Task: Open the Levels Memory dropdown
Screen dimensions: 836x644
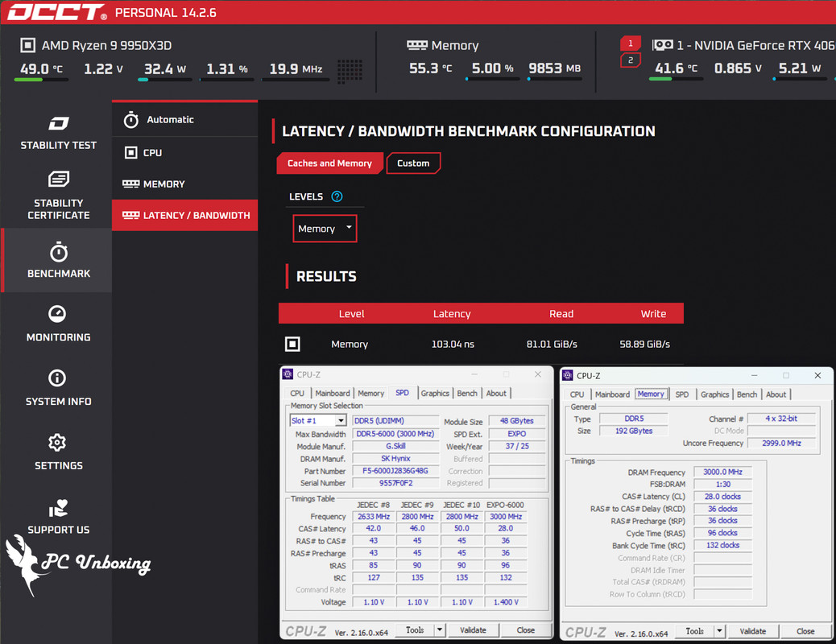Action: 325,228
